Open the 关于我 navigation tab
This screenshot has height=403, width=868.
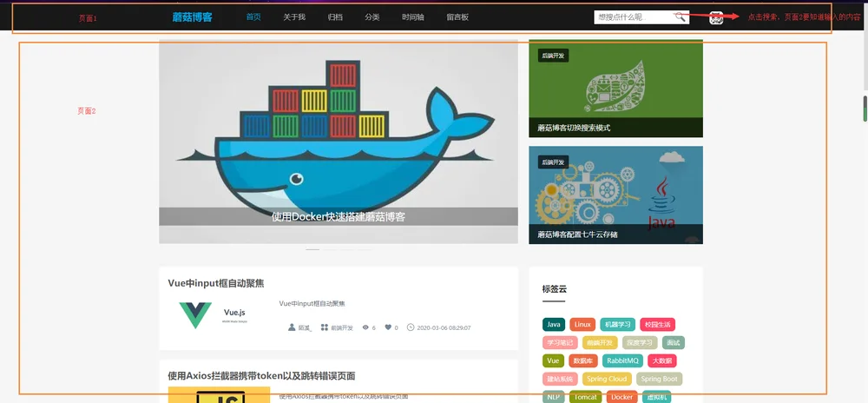294,17
